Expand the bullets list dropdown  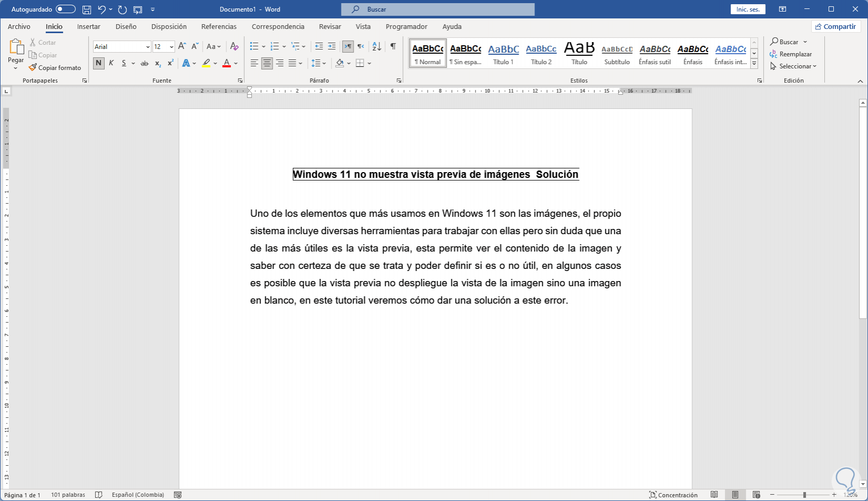(264, 46)
